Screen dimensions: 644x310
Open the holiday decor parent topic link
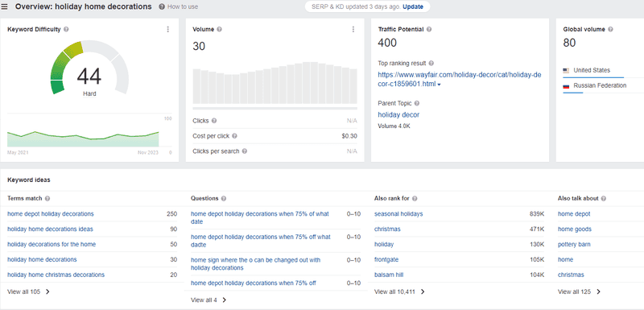398,114
